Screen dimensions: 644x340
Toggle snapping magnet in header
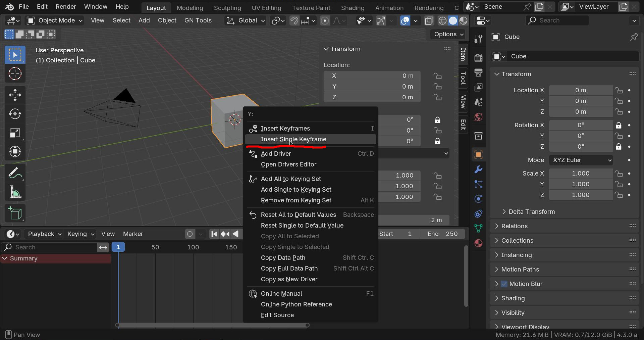[294, 21]
